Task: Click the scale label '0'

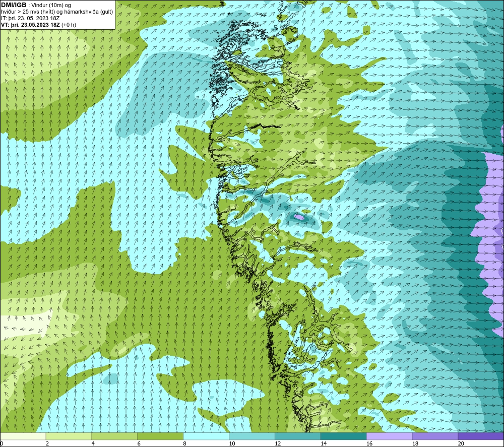Action: tap(2, 443)
